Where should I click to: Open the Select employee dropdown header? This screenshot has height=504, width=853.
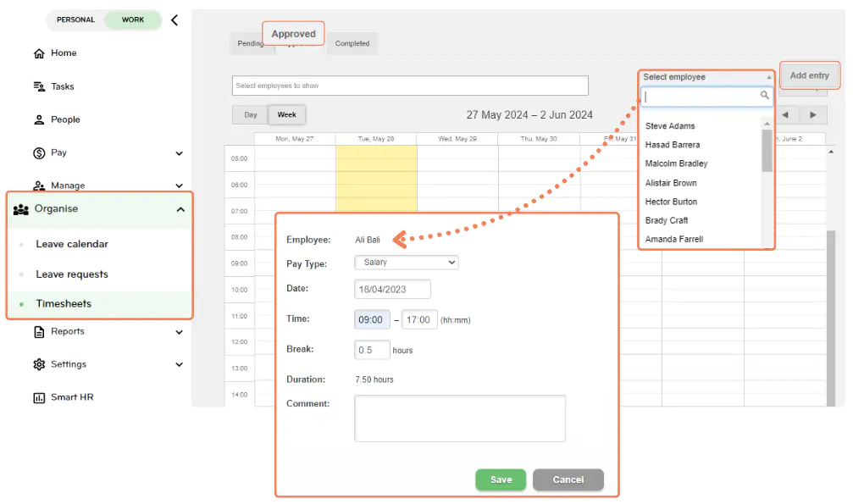click(x=706, y=77)
